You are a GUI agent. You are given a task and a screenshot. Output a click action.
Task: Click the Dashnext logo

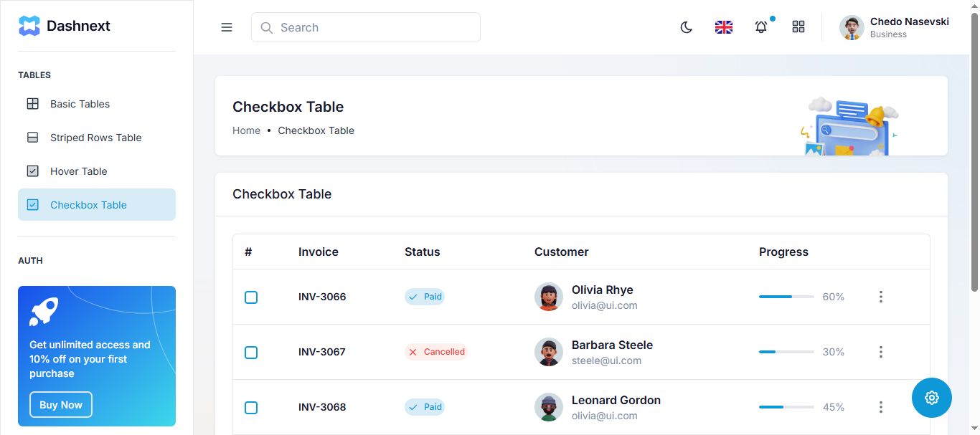pyautogui.click(x=65, y=26)
